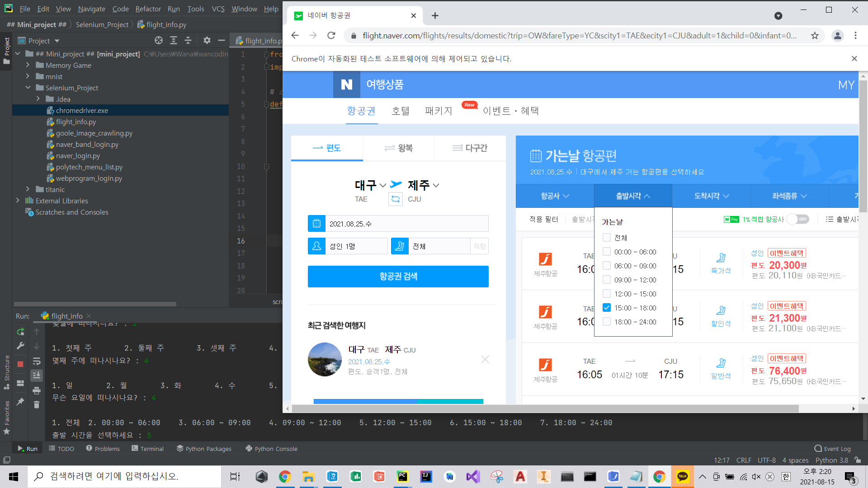Check the 09:00 – 12:00 time checkbox
The image size is (868, 488).
[607, 280]
